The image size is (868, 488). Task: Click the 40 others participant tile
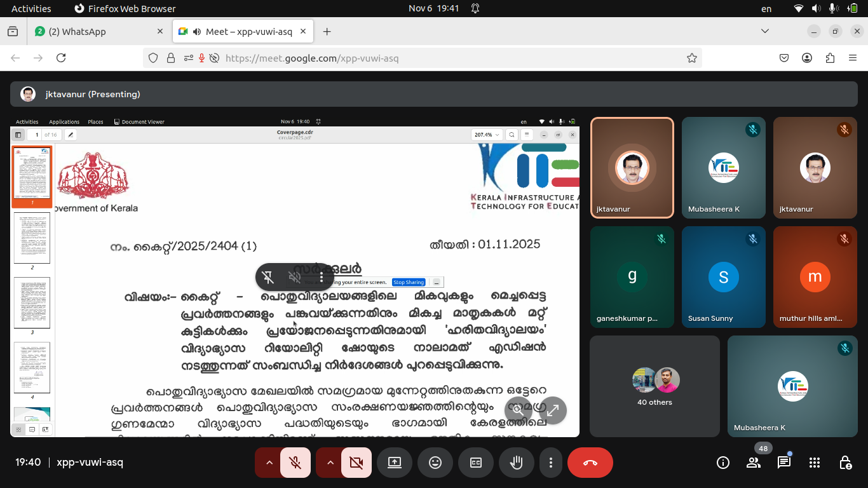point(654,386)
